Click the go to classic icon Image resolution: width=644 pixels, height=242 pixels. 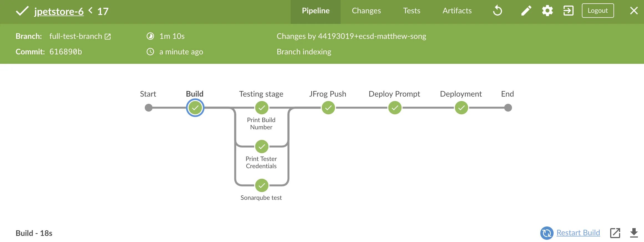click(568, 11)
